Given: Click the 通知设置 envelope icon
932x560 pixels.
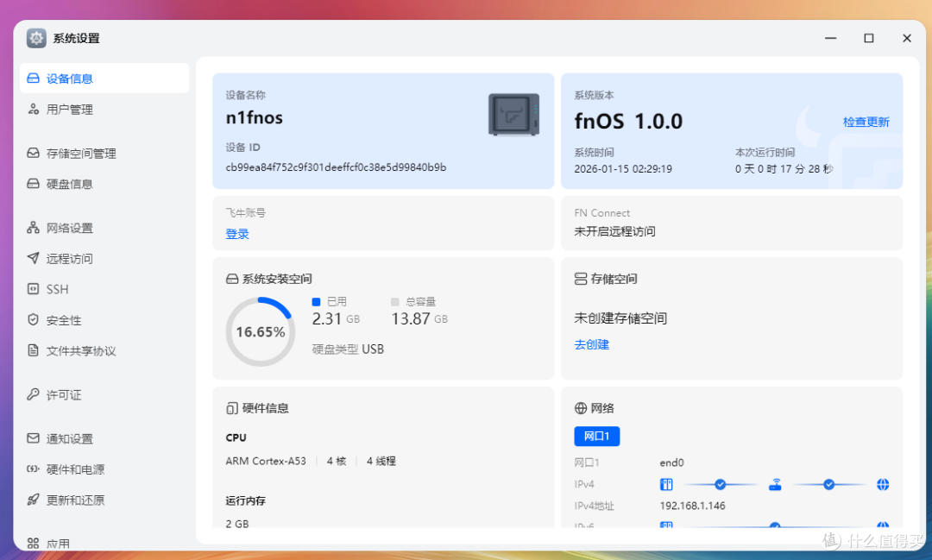Looking at the screenshot, I should 34,438.
